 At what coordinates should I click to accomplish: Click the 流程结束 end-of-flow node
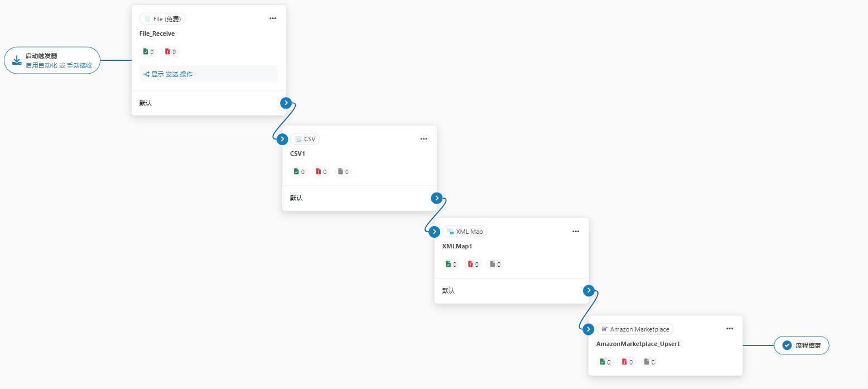(801, 345)
